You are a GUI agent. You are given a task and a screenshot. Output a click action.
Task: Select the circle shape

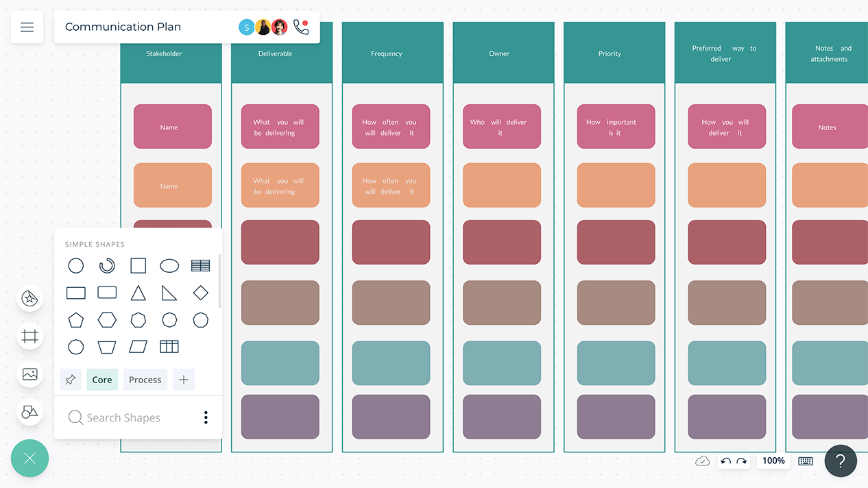point(76,266)
